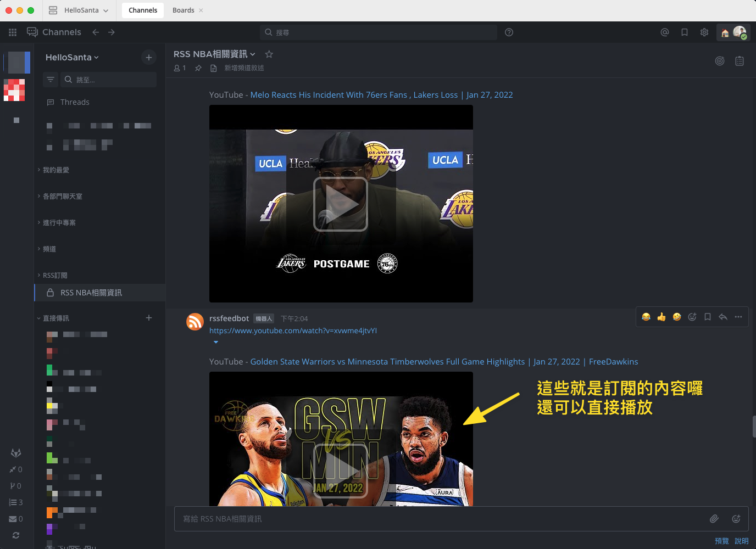Open emoji picker in message box
The width and height of the screenshot is (756, 549).
736,519
